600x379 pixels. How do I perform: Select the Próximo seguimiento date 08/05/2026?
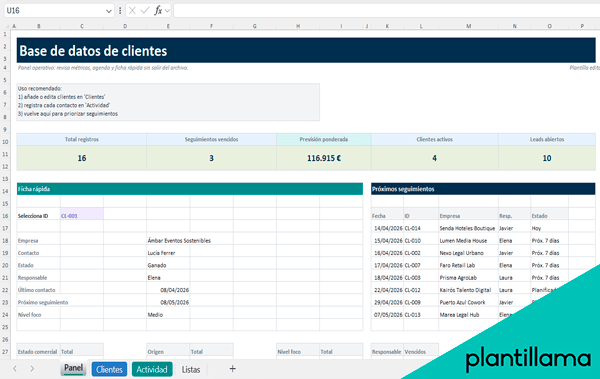168,302
